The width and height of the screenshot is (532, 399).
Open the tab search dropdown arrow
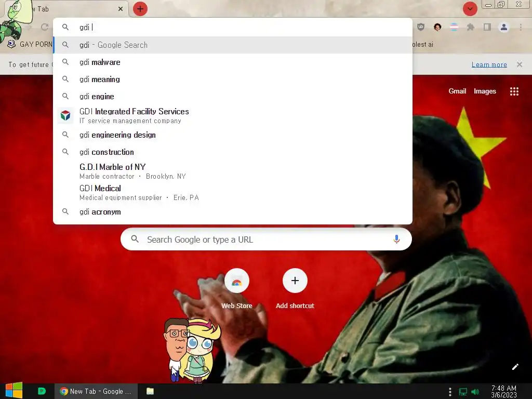[470, 9]
